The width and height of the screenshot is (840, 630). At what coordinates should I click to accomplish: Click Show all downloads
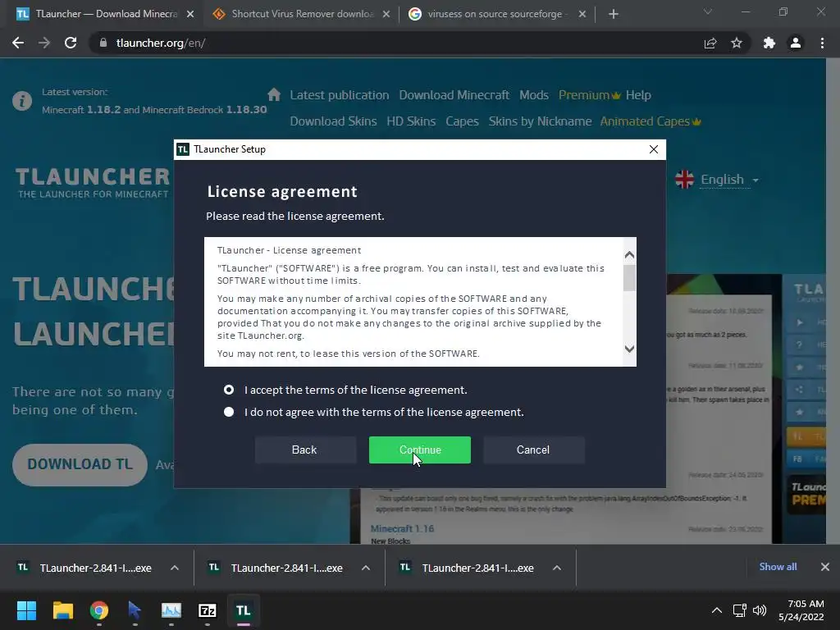778,567
